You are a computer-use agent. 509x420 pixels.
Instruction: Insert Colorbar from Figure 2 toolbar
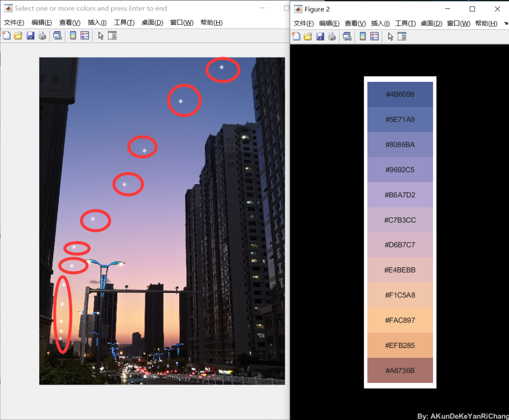click(x=362, y=36)
